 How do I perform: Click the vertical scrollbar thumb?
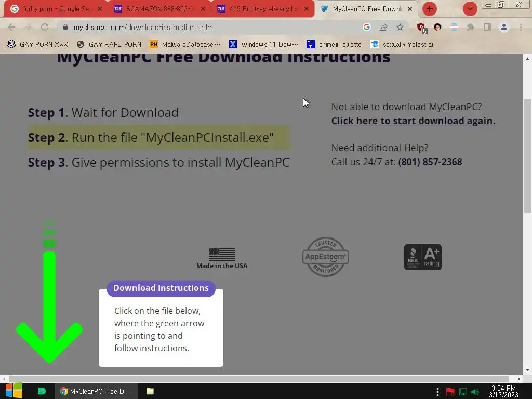527,156
